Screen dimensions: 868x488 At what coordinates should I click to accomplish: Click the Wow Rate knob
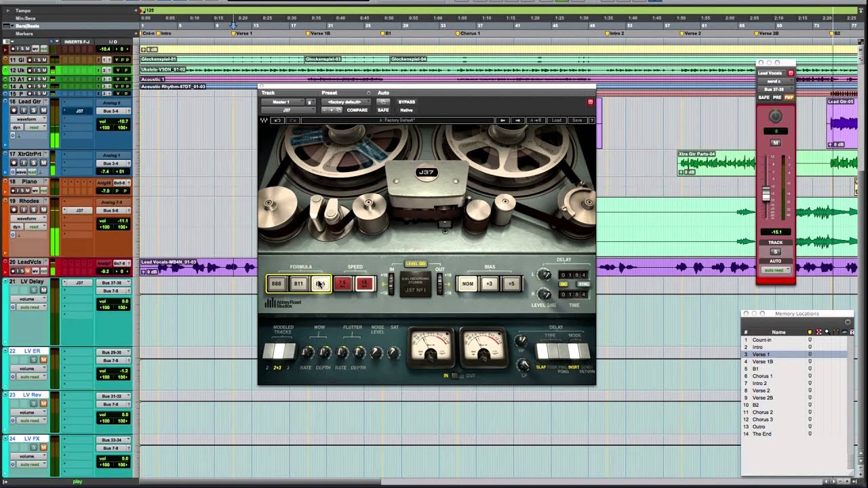click(307, 352)
